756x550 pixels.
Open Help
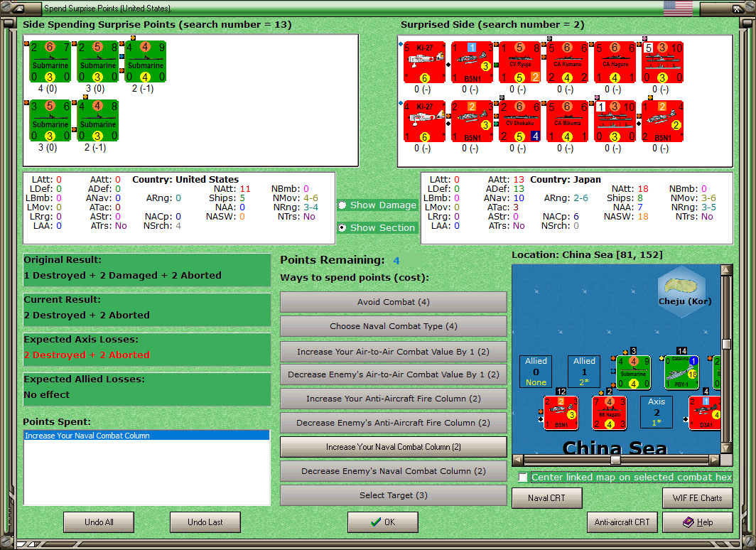tap(698, 522)
